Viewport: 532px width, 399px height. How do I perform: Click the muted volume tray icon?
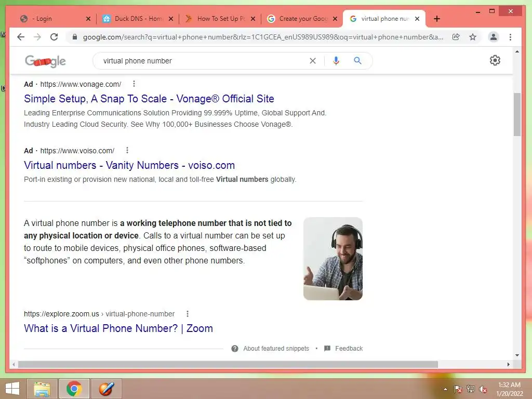pyautogui.click(x=483, y=389)
